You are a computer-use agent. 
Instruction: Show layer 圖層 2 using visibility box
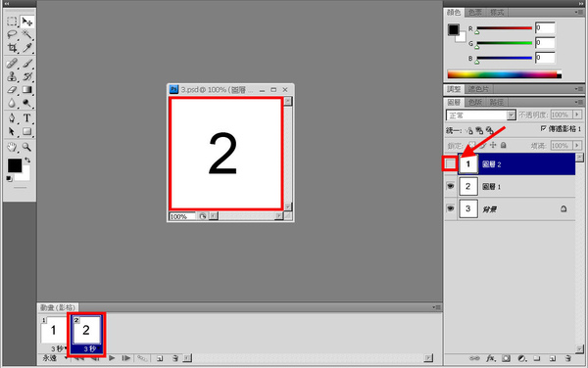point(450,164)
